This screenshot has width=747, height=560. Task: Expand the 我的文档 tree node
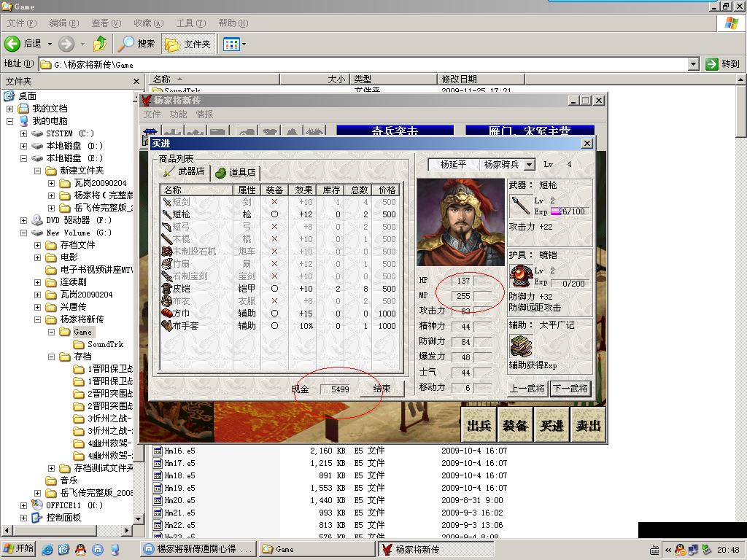tap(10, 109)
